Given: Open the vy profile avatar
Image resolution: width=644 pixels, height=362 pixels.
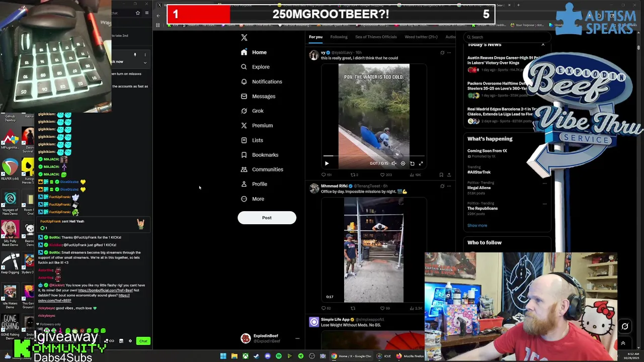Looking at the screenshot, I should pyautogui.click(x=314, y=55).
